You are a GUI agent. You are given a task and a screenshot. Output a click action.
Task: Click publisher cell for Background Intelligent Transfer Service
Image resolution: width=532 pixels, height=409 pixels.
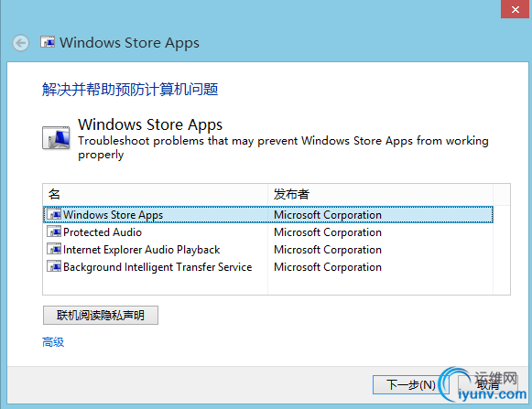(x=328, y=267)
